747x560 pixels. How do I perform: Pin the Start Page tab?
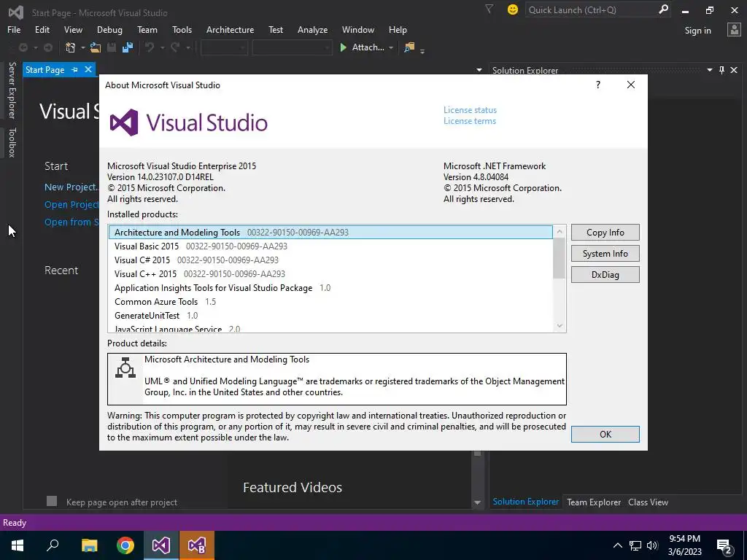pos(75,69)
